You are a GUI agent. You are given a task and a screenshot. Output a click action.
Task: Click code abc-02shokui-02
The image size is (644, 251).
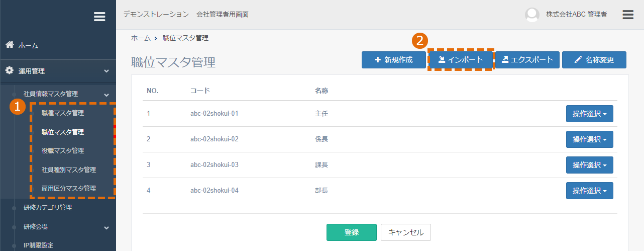coord(214,139)
